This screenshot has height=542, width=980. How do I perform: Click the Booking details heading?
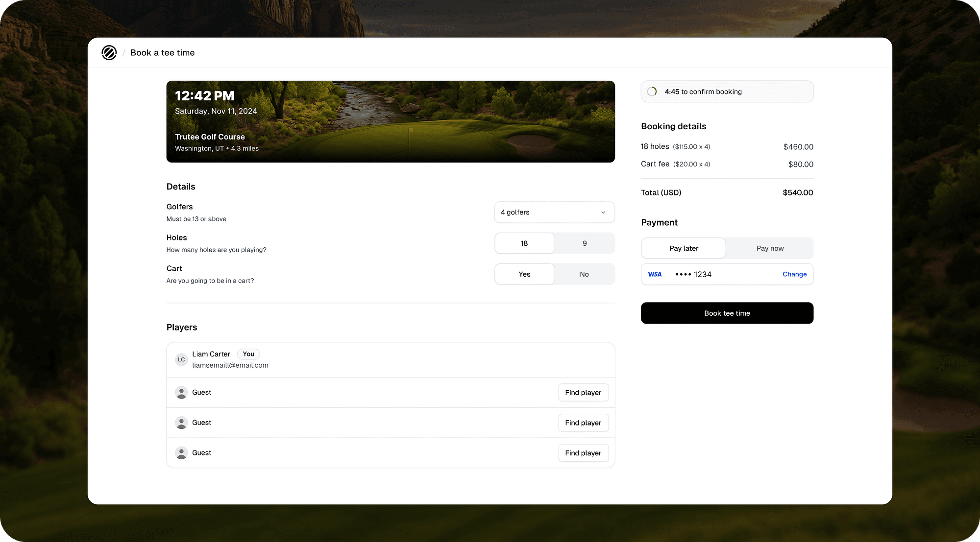[x=674, y=126]
